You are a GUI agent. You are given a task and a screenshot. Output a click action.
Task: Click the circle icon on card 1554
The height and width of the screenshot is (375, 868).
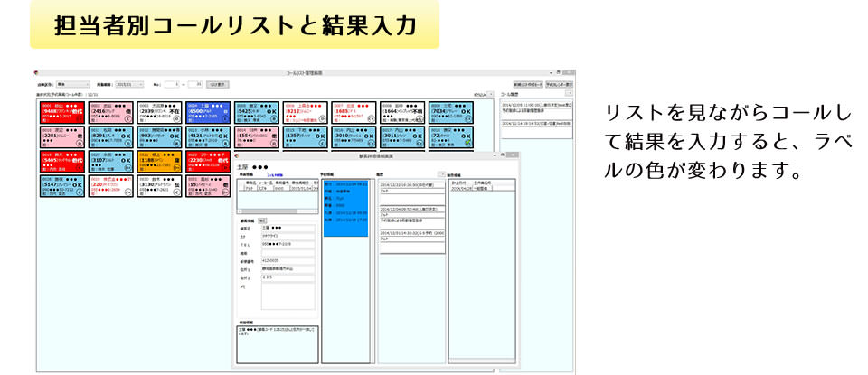(273, 143)
